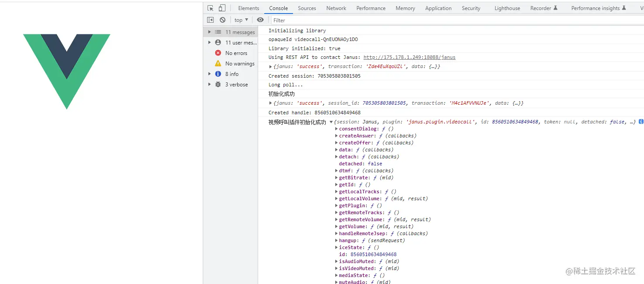Expand the dtmf function entry

click(336, 171)
